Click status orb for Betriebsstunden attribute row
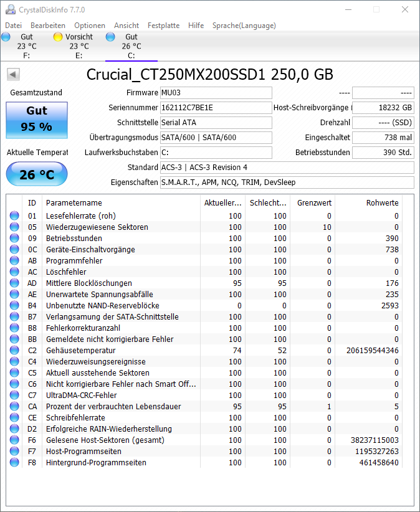The width and height of the screenshot is (420, 512). [x=14, y=239]
